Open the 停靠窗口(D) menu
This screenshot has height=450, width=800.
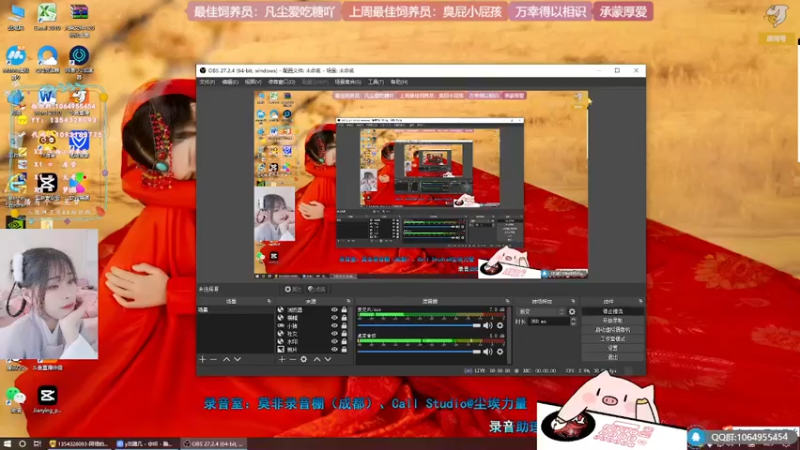point(282,82)
